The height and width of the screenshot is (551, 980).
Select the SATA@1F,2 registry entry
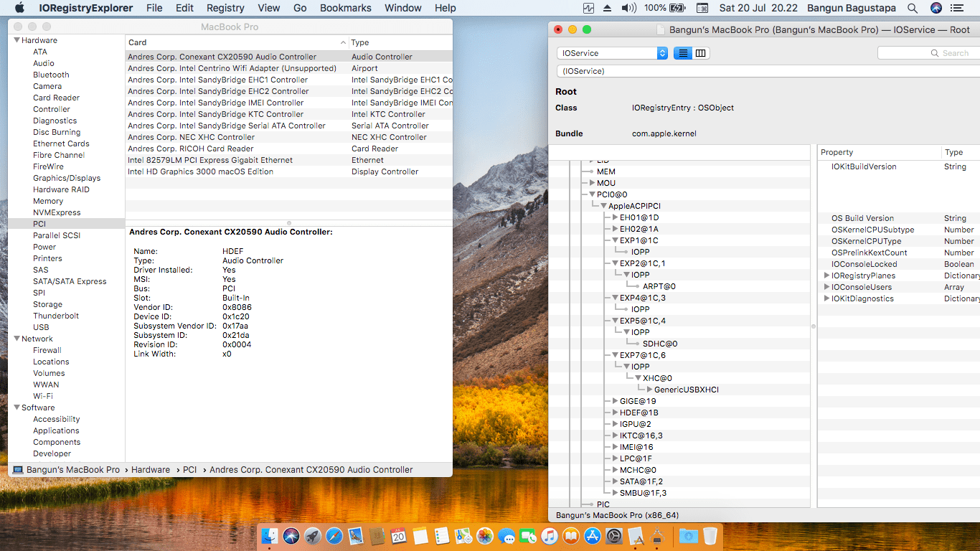(x=641, y=481)
